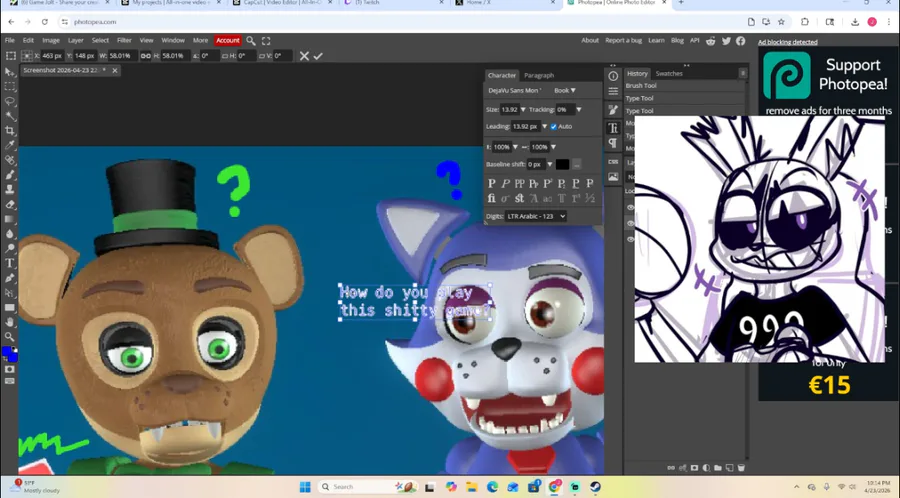The image size is (900, 498).
Task: Cancel the transform with X icon
Action: click(304, 56)
